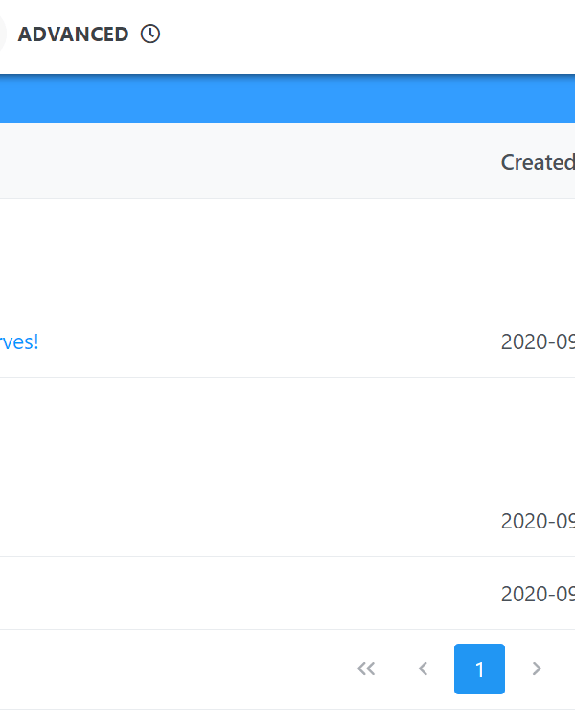Select the middle table row

click(240, 467)
